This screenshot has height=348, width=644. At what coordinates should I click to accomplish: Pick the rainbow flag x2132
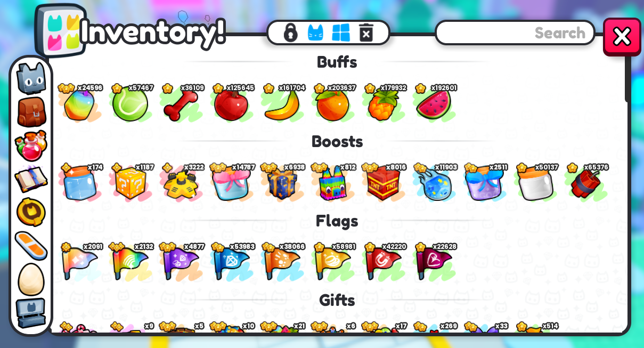tap(130, 262)
